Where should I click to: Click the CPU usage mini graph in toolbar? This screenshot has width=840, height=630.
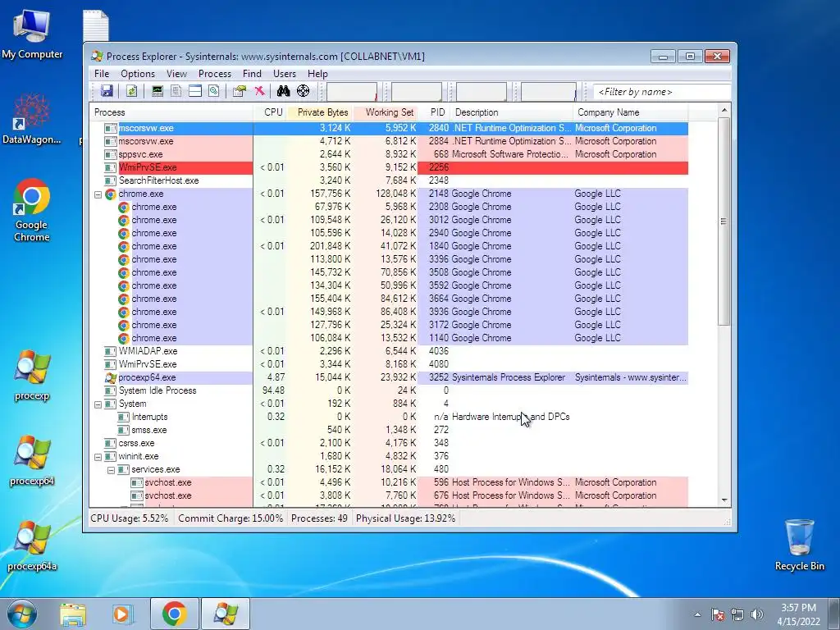[352, 92]
